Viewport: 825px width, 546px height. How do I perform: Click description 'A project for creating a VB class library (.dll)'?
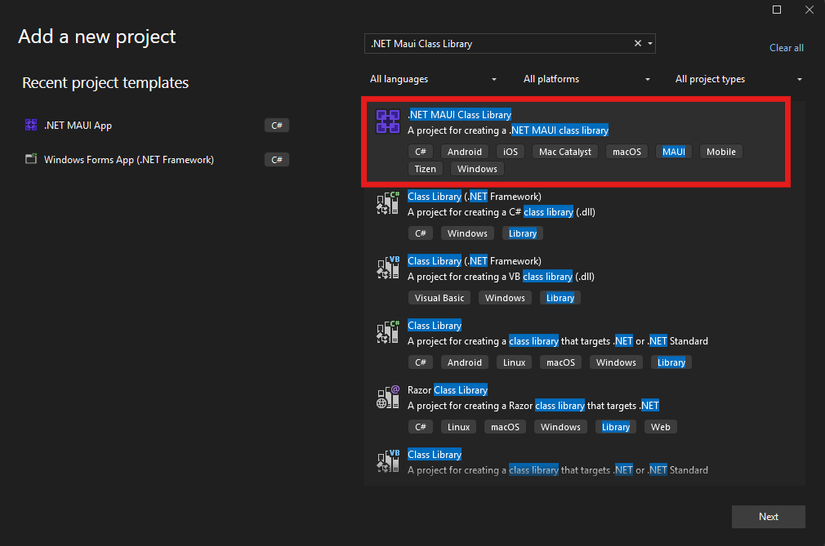pyautogui.click(x=501, y=277)
